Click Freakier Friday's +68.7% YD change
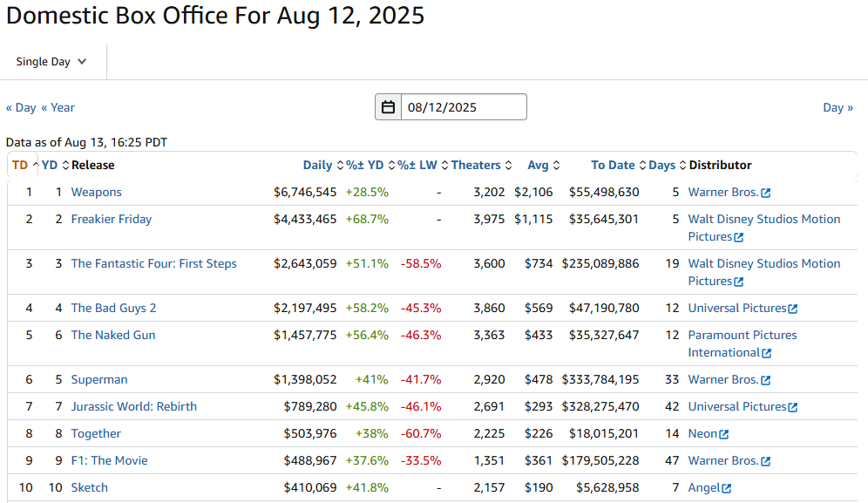The height and width of the screenshot is (503, 868). coord(367,220)
